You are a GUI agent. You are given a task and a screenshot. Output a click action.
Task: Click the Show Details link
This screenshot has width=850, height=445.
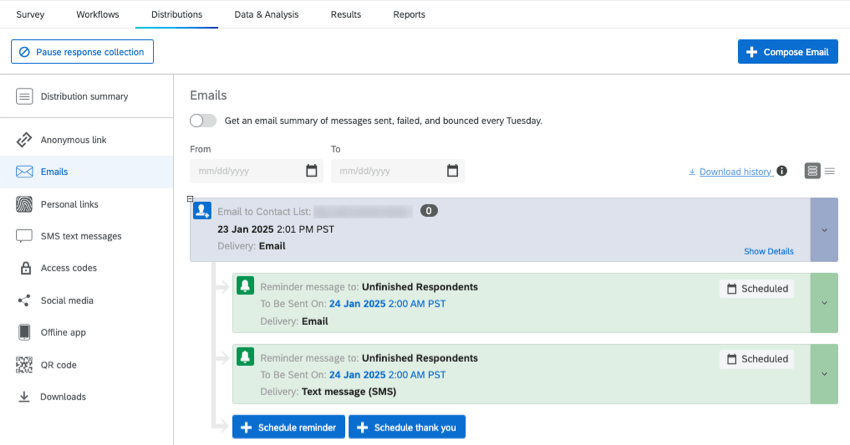(768, 251)
